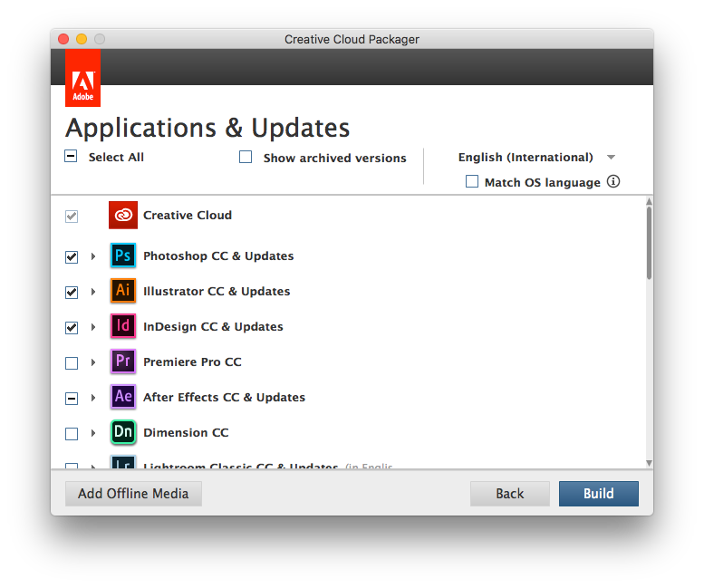
Task: Expand Premiere Pro CC versions
Action: 93,362
